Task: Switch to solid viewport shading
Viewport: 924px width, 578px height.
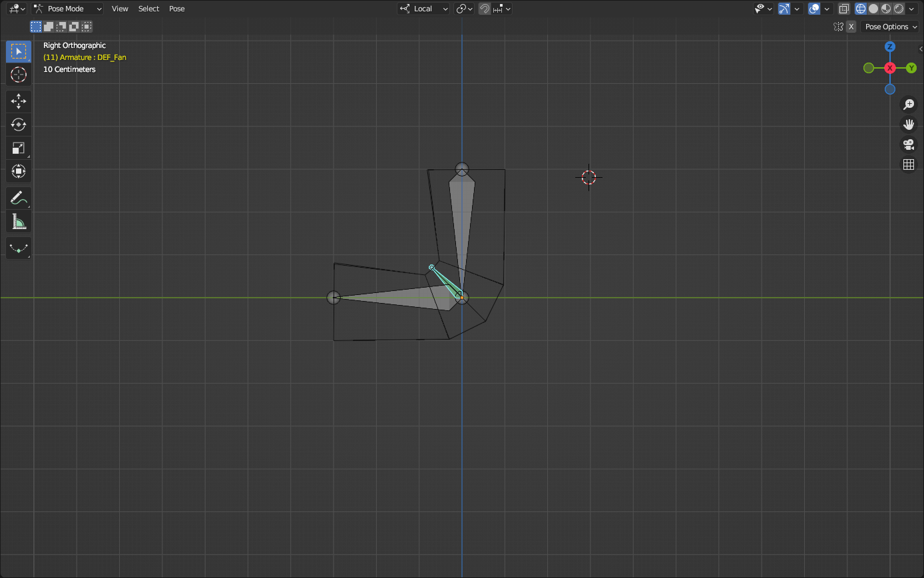Action: 873,9
